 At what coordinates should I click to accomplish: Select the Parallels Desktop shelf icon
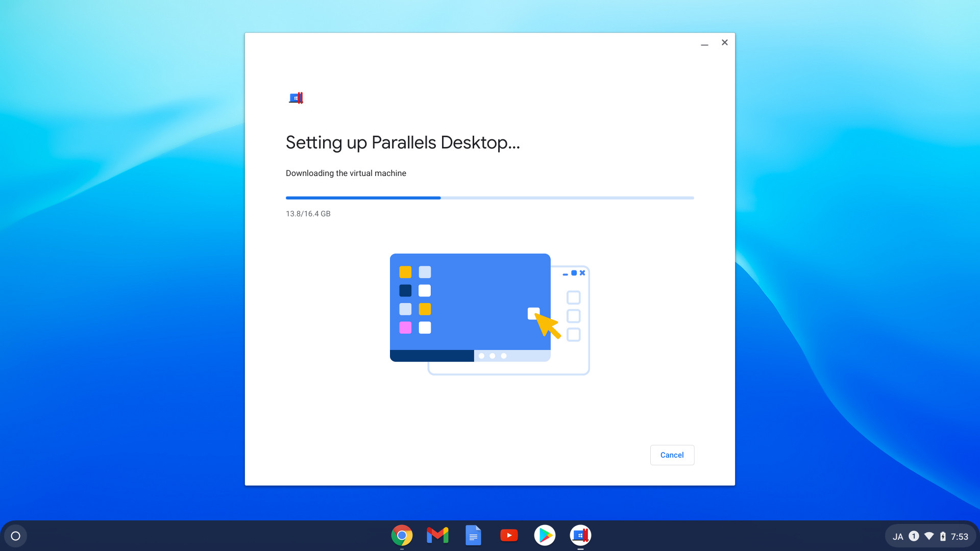(x=580, y=535)
